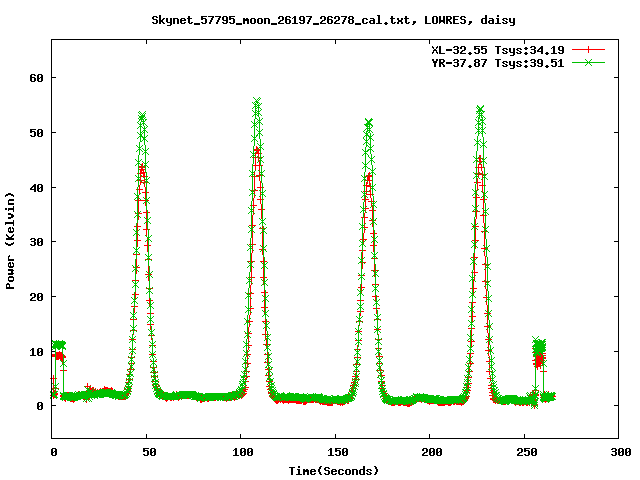Click the red XL legend line sample
Screen dimensions: 640x480
pos(589,48)
